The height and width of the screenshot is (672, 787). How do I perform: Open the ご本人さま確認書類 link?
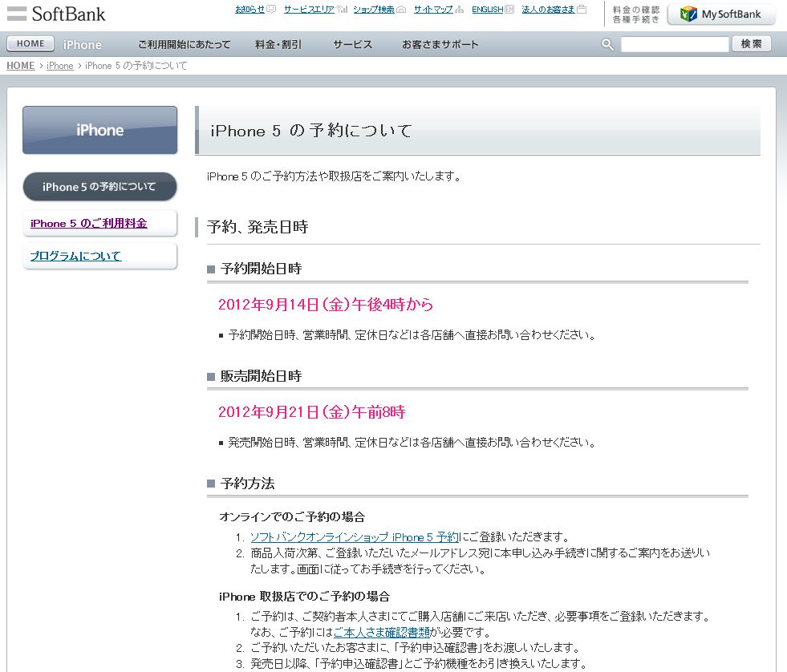[x=381, y=632]
